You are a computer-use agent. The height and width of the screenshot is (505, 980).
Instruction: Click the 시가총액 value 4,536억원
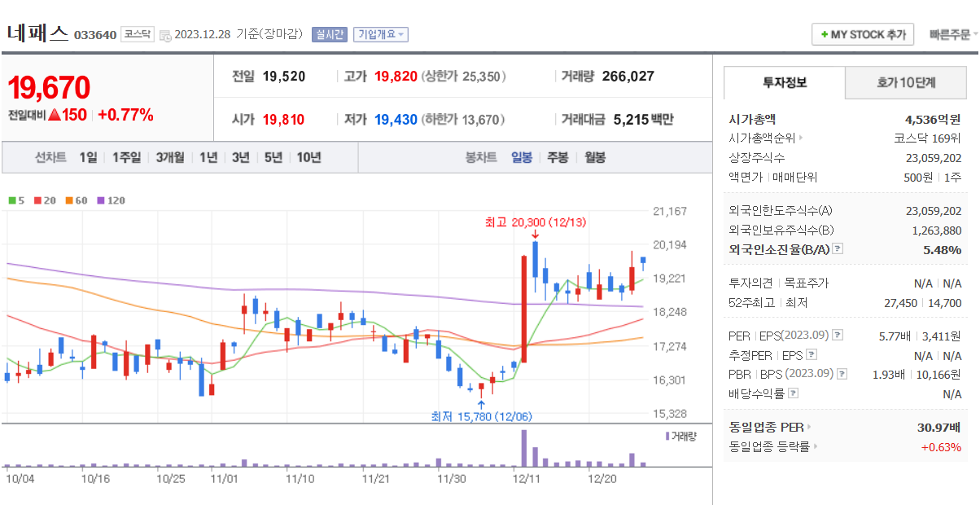pos(933,119)
